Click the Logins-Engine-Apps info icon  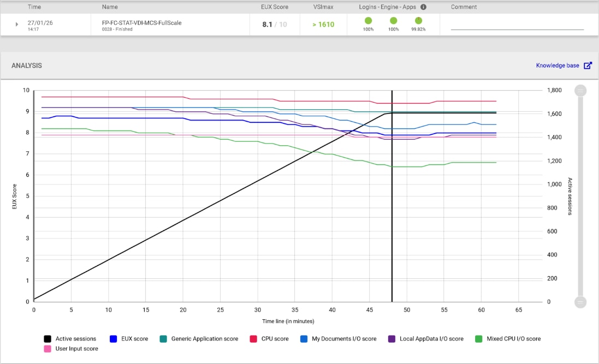point(423,7)
